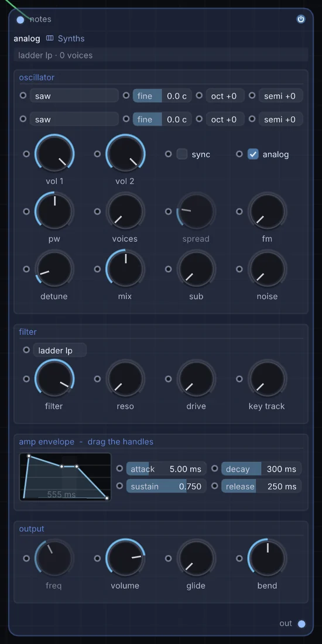Uncheck the analog checkbox
Screen dimensions: 322x644
[x=253, y=154]
